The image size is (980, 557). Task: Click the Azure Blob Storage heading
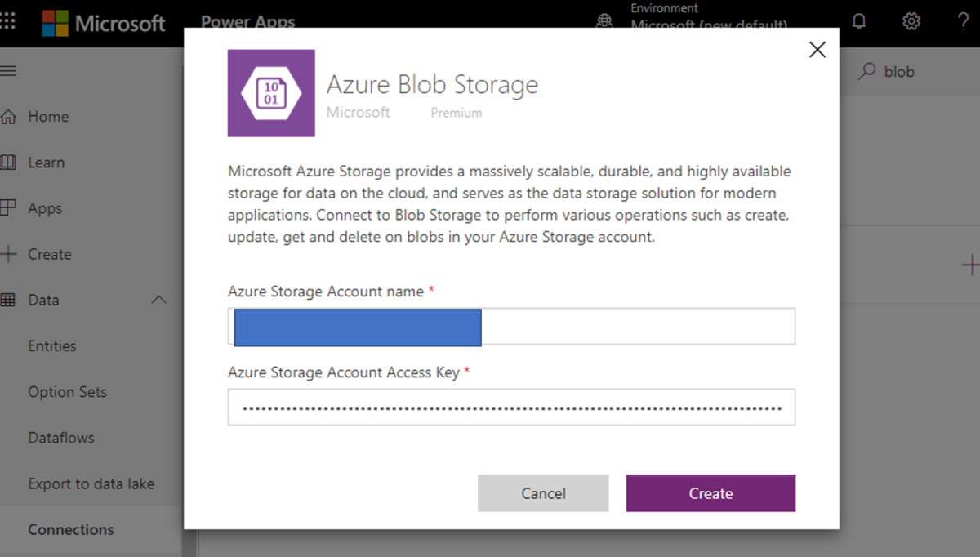coord(432,84)
